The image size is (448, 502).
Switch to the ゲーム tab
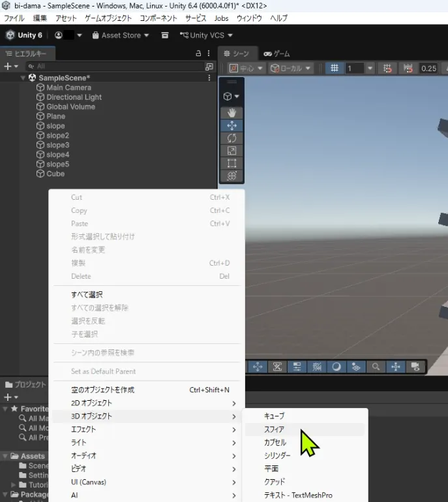tap(277, 54)
